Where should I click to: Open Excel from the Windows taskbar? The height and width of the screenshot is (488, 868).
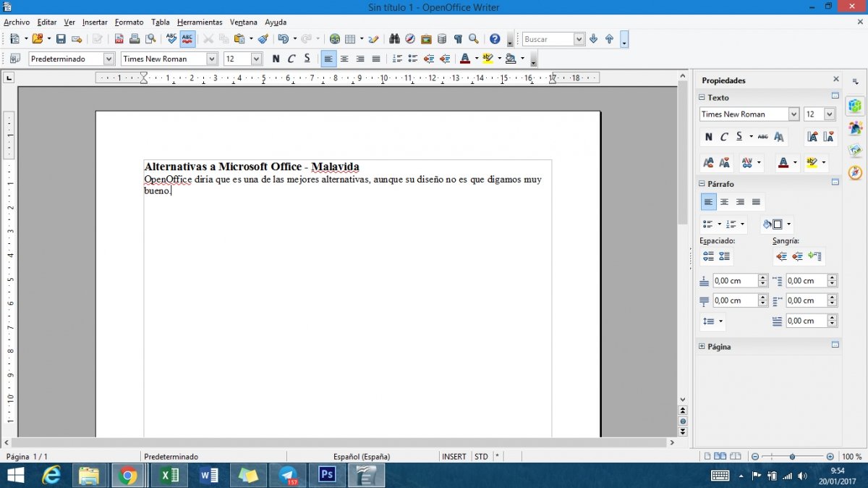pos(169,476)
